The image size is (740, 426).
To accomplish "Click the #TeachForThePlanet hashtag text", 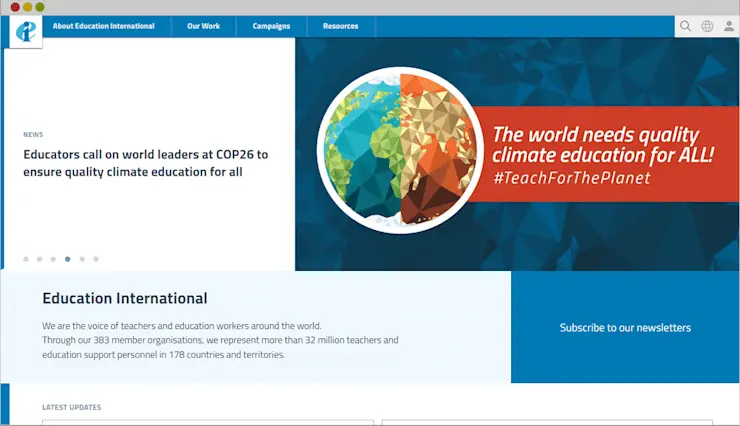I will 572,178.
